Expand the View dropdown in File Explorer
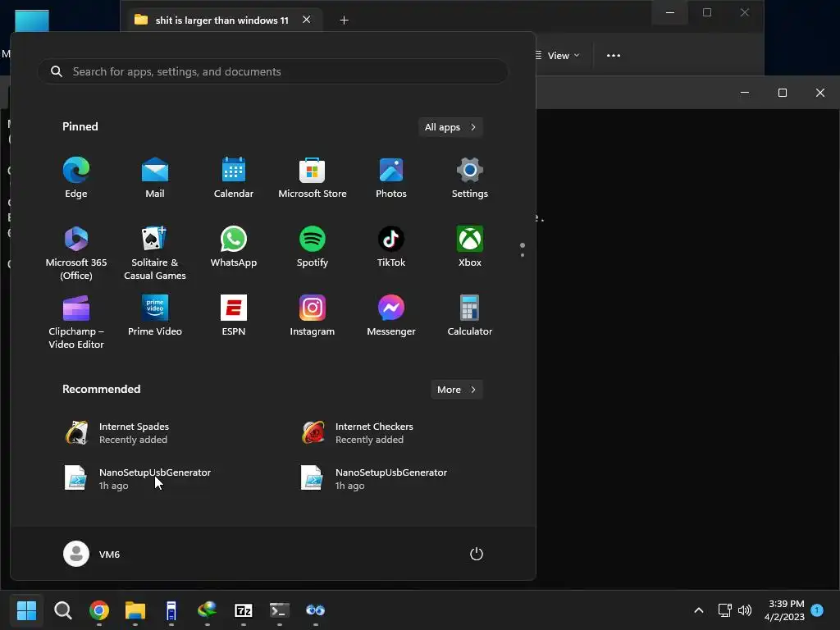This screenshot has width=840, height=630. point(558,55)
